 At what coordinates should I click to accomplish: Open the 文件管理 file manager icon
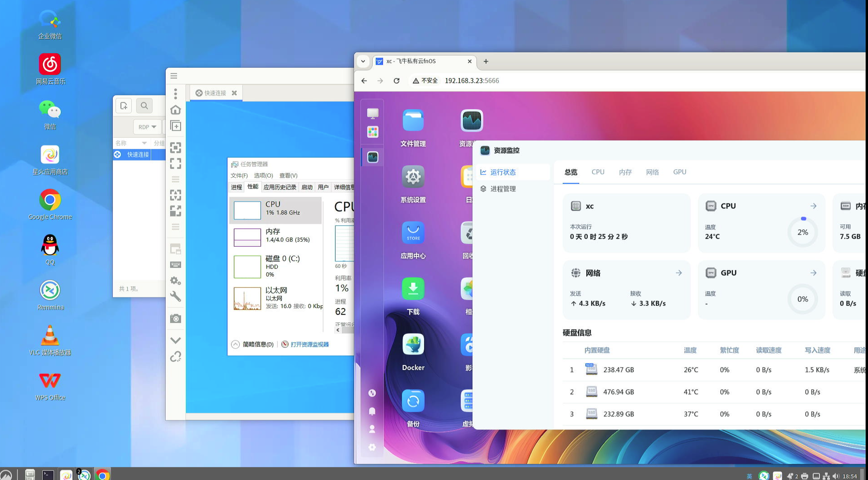click(413, 121)
